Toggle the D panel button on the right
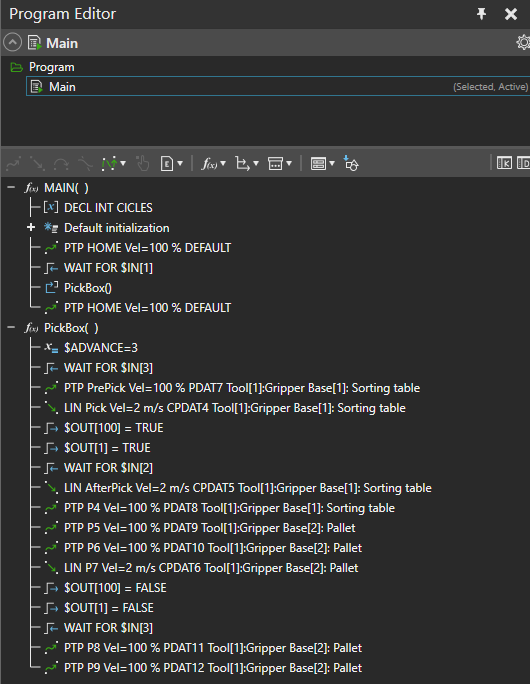 point(523,163)
